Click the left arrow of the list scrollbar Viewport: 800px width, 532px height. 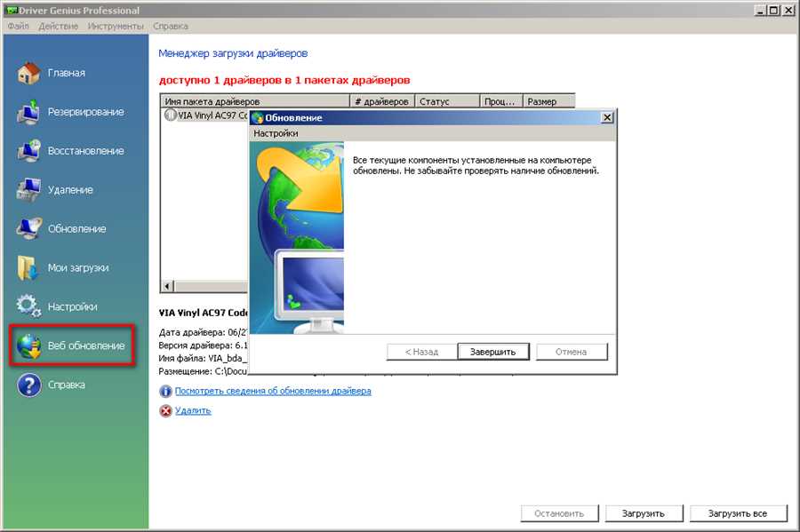pos(167,286)
